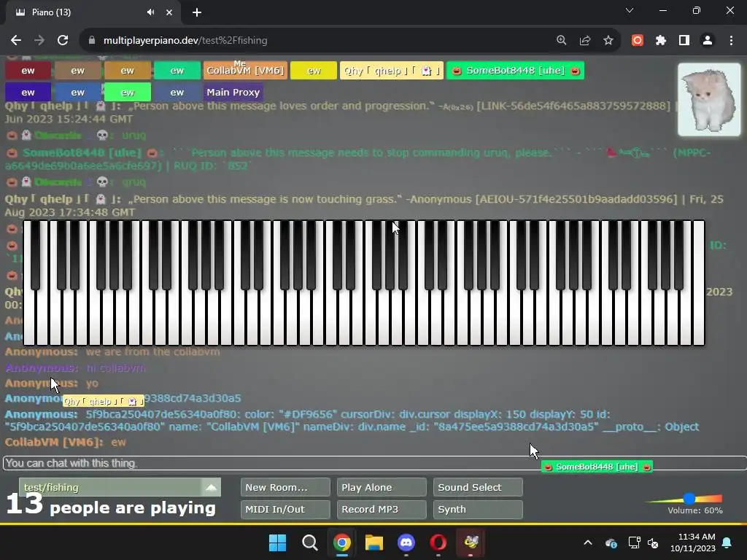Image resolution: width=747 pixels, height=560 pixels.
Task: Click the Main Proxy player name tag
Action: point(233,92)
